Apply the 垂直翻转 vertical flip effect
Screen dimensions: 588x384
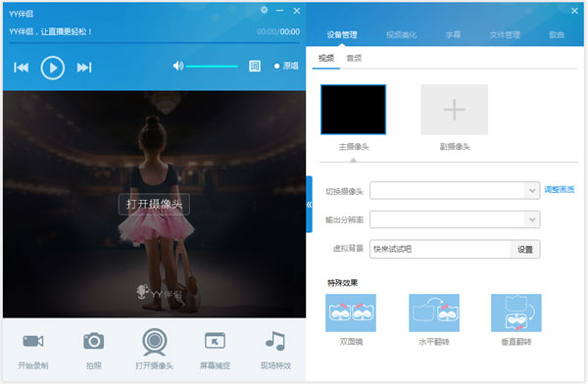516,312
